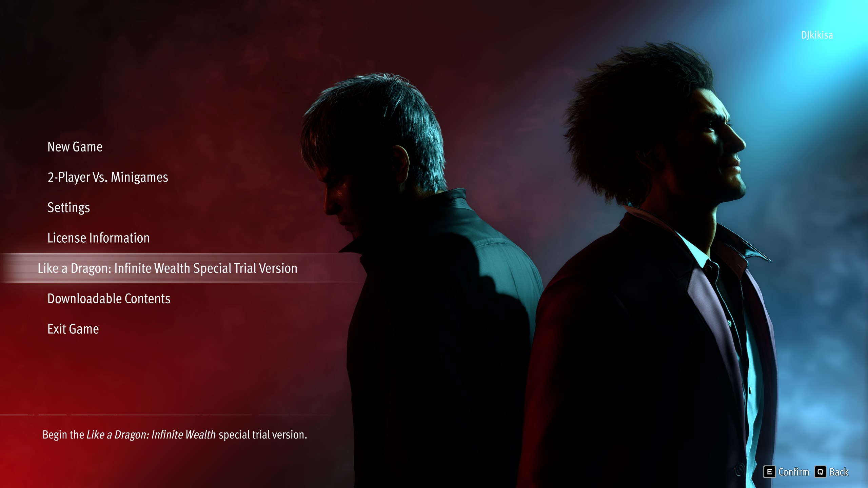Select 2-Player Vs. Minigames option
868x488 pixels.
(x=108, y=177)
